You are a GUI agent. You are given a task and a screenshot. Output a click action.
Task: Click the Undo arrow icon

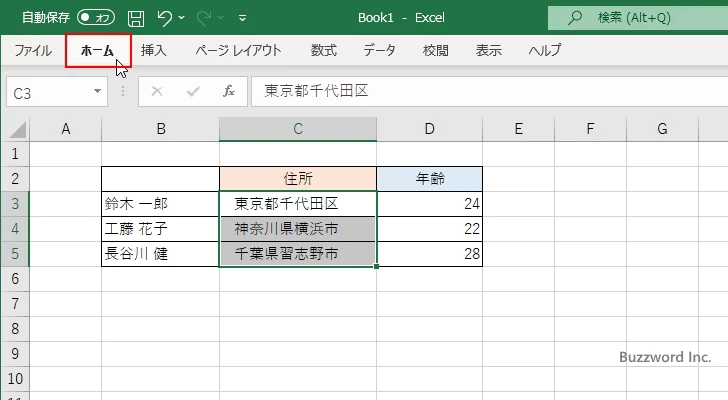coord(165,17)
